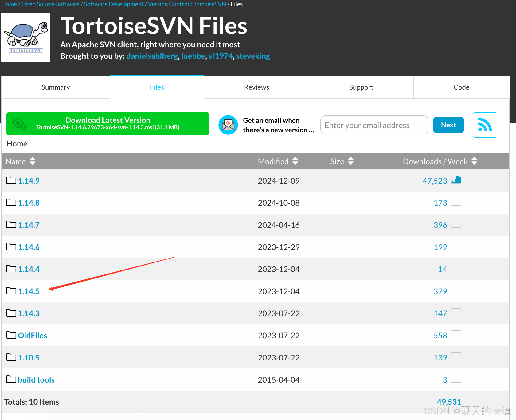
Task: Open the stats chart icon for 1.14.8
Action: 456,202
